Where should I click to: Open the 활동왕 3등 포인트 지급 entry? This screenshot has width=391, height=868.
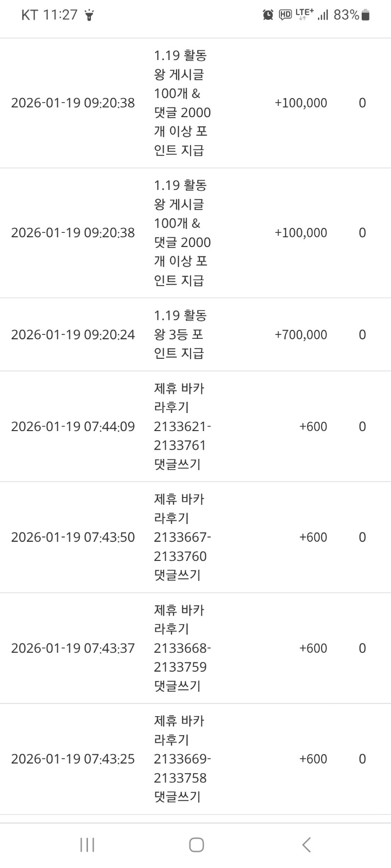pos(180,334)
